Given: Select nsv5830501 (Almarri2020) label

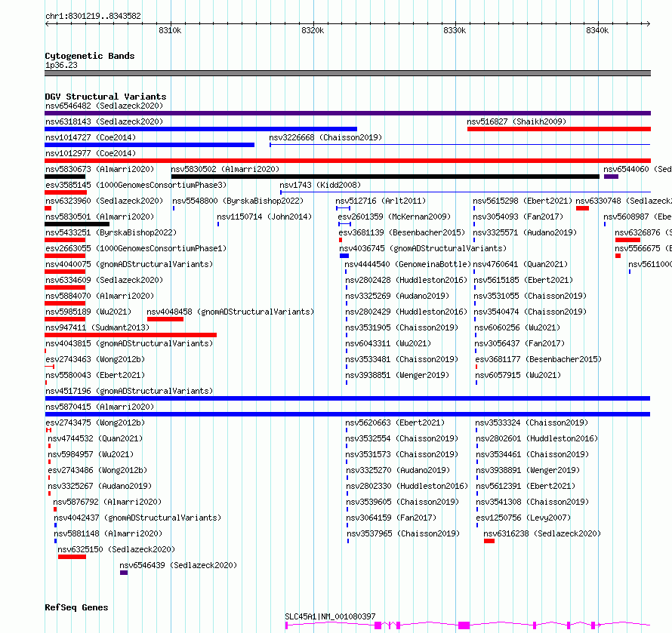Looking at the screenshot, I should coord(100,217).
